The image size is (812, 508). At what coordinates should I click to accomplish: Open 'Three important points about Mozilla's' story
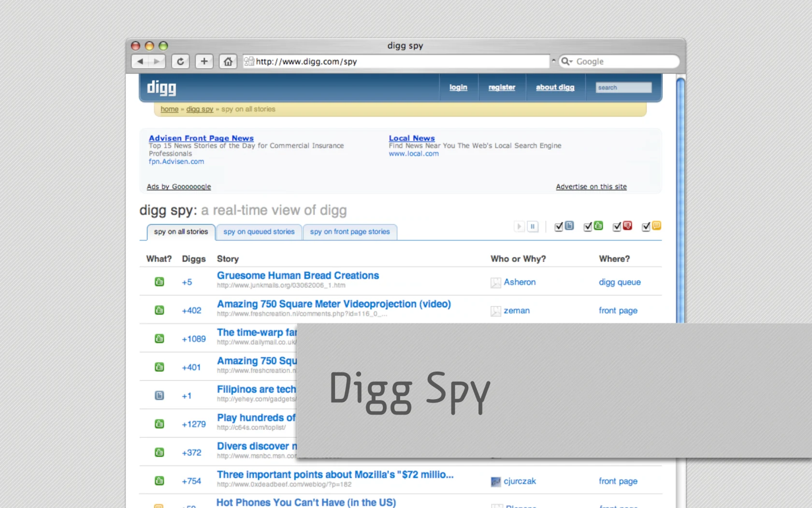pyautogui.click(x=335, y=475)
